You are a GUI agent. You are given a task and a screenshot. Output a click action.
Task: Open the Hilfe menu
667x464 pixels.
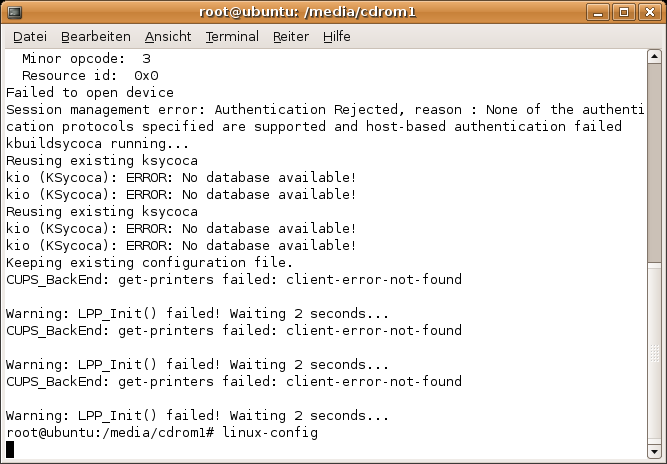[x=338, y=36]
